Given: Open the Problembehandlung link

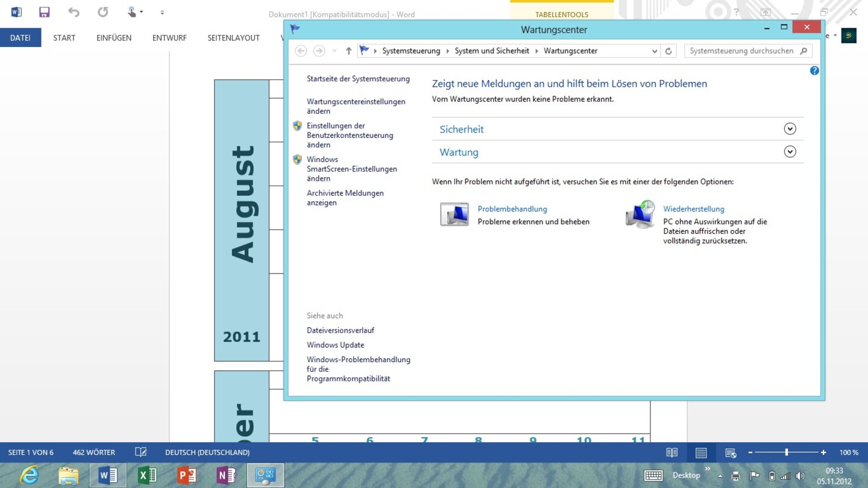Looking at the screenshot, I should [512, 209].
